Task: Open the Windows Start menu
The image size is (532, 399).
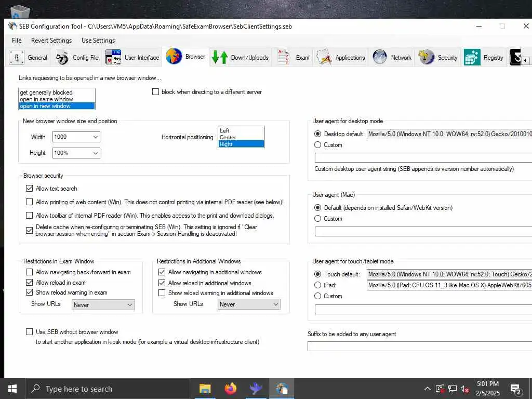Action: point(12,389)
